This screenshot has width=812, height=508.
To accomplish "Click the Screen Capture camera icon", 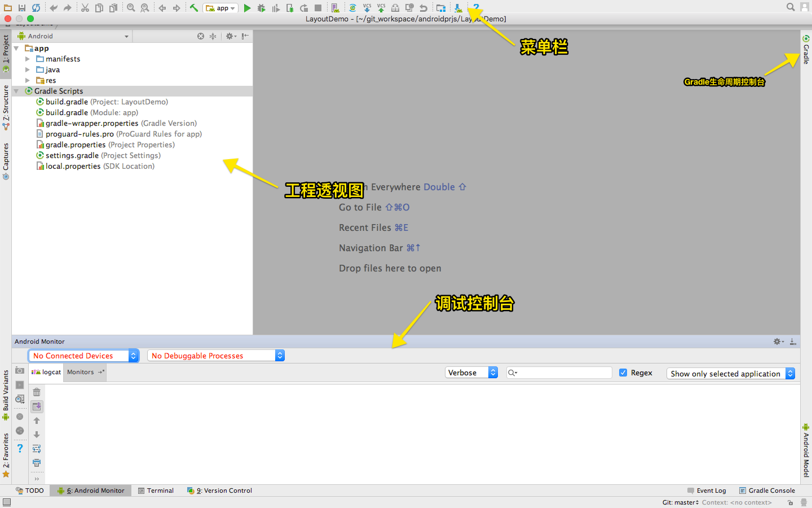I will tap(20, 371).
